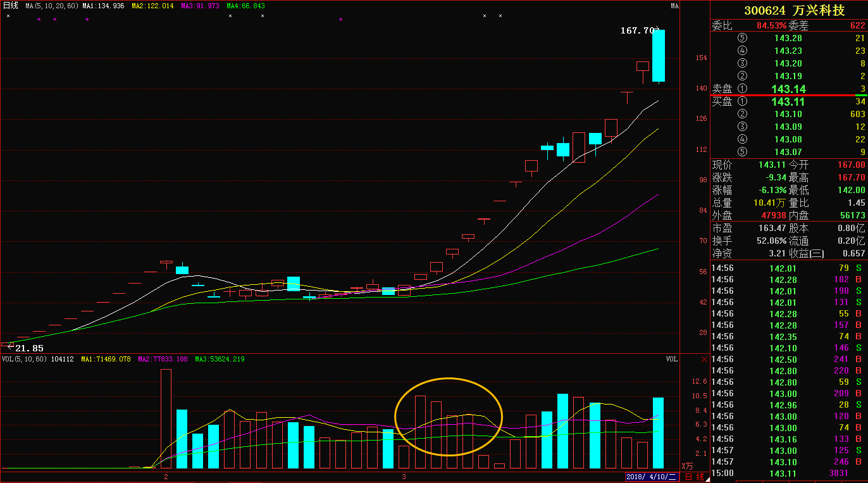868x483 pixels.
Task: Open MA(5,10,20,60) indicator parameters
Action: (52, 6)
